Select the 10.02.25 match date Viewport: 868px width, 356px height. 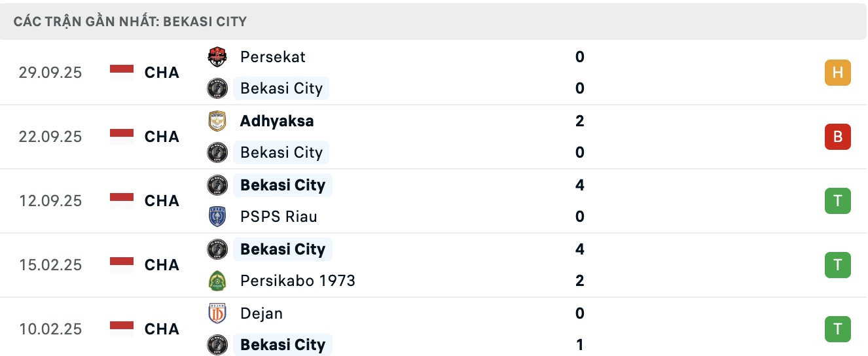[x=50, y=329]
